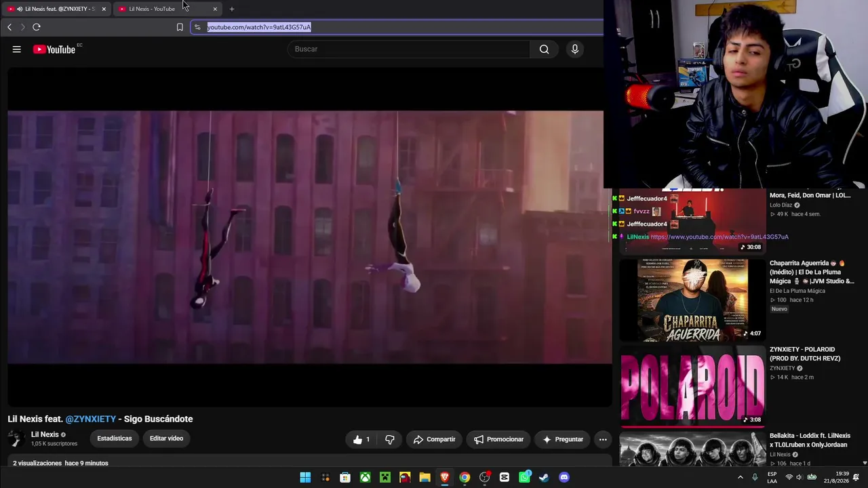Focus the Buscar search field
The image size is (868, 488).
click(409, 49)
